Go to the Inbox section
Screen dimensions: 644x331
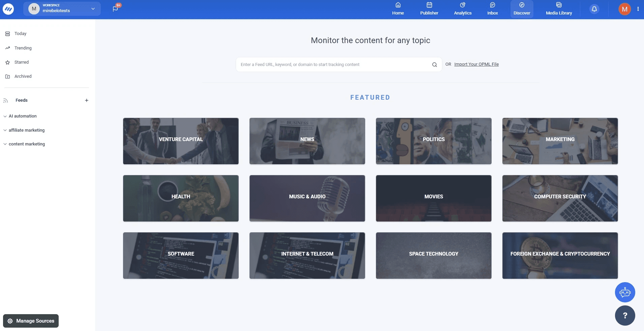tap(493, 8)
